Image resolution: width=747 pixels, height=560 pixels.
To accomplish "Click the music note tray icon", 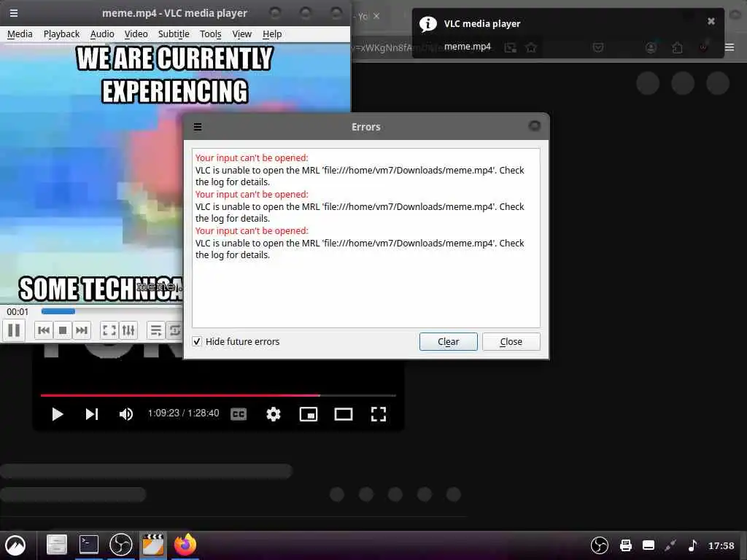I will (x=693, y=545).
